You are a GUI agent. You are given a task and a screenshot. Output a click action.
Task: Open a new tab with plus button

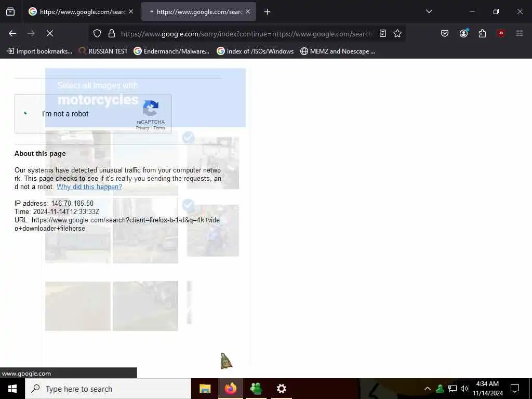pyautogui.click(x=268, y=12)
